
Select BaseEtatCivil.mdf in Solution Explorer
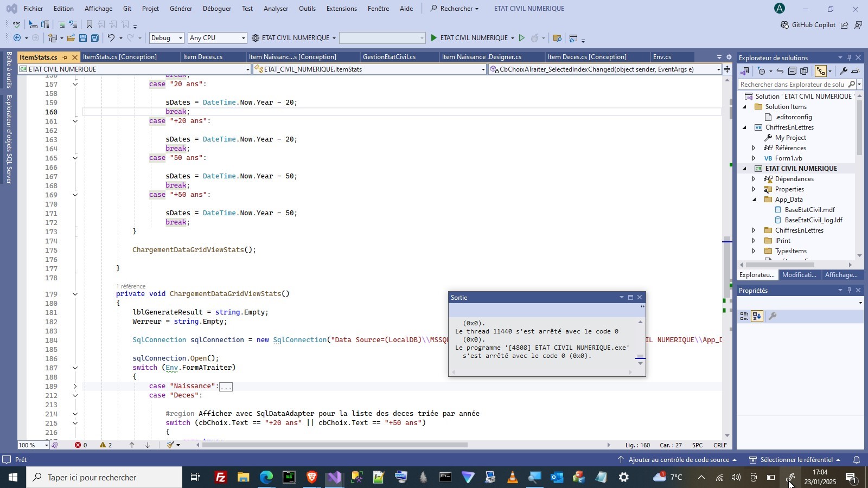click(809, 210)
